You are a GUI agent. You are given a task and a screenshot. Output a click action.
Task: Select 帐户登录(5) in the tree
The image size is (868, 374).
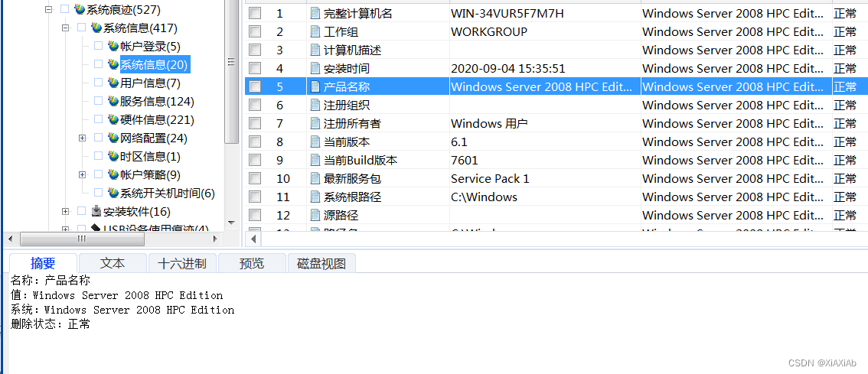point(150,46)
